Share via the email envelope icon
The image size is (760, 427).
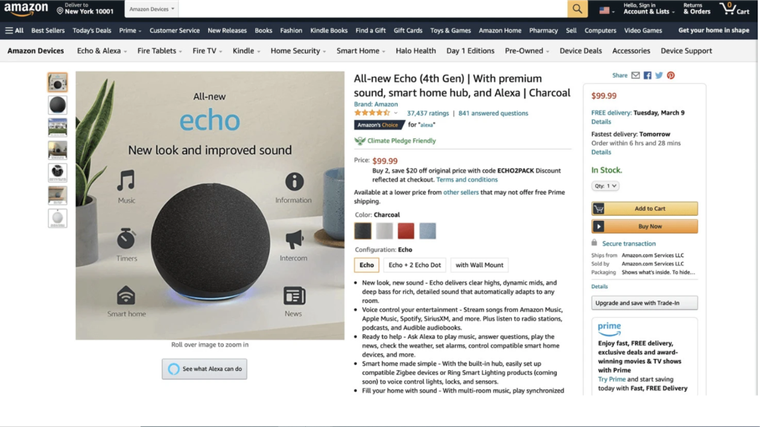click(635, 75)
